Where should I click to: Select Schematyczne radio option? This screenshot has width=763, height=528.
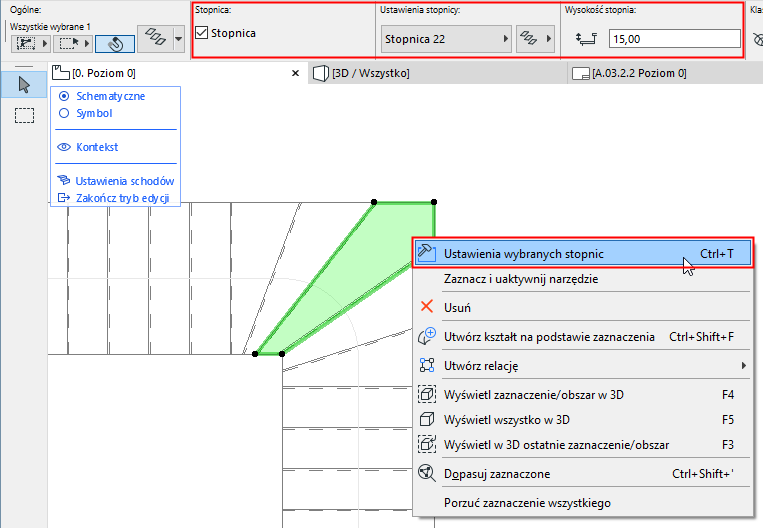pyautogui.click(x=64, y=96)
